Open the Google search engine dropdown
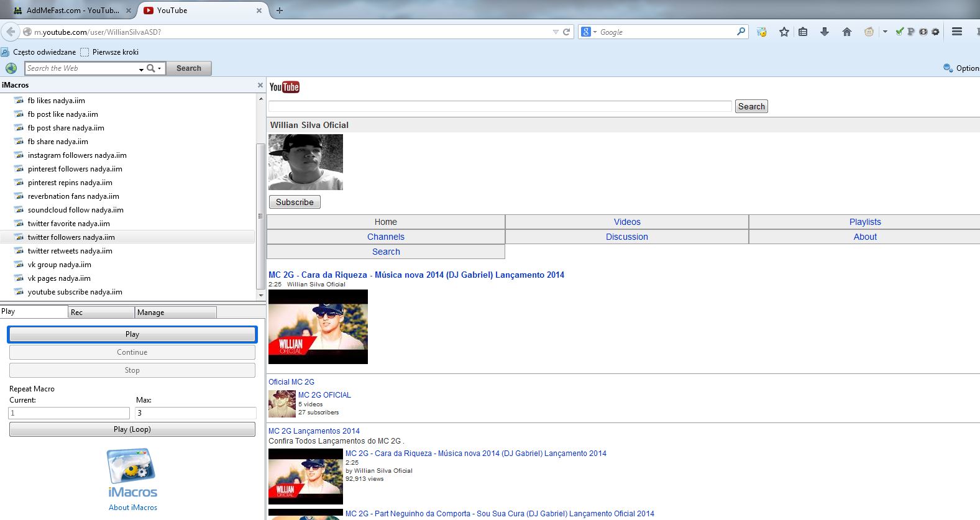 (588, 32)
